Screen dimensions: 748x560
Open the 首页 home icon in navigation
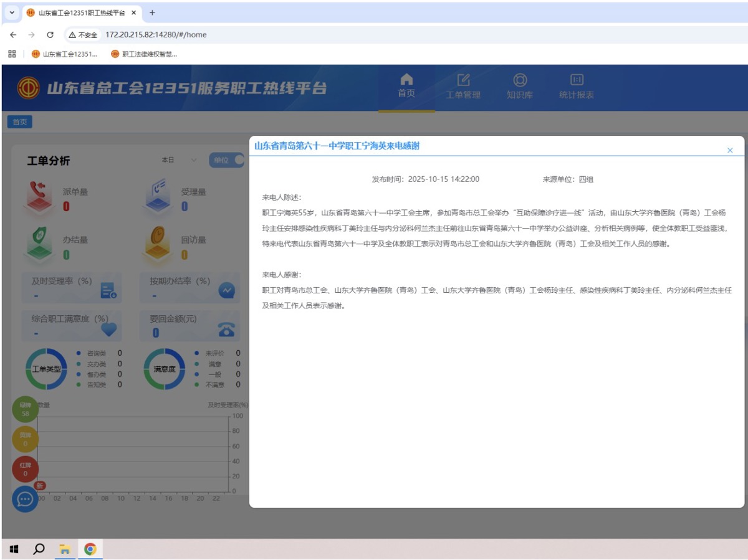[x=407, y=81]
